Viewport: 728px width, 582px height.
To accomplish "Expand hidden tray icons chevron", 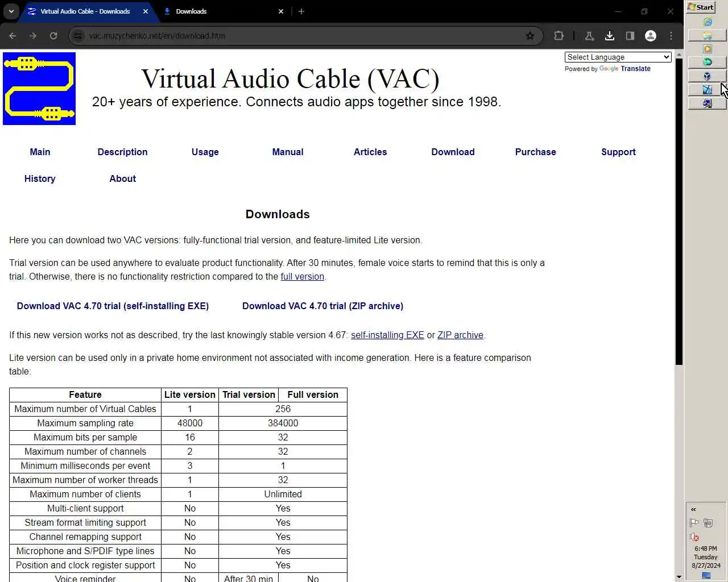I will click(693, 509).
